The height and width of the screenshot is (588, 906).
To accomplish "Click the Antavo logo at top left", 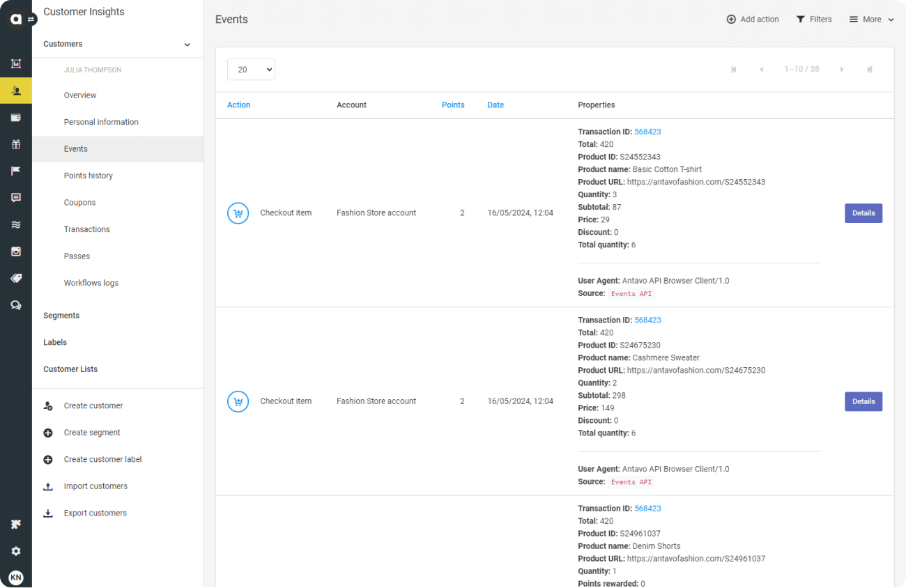I will click(16, 19).
